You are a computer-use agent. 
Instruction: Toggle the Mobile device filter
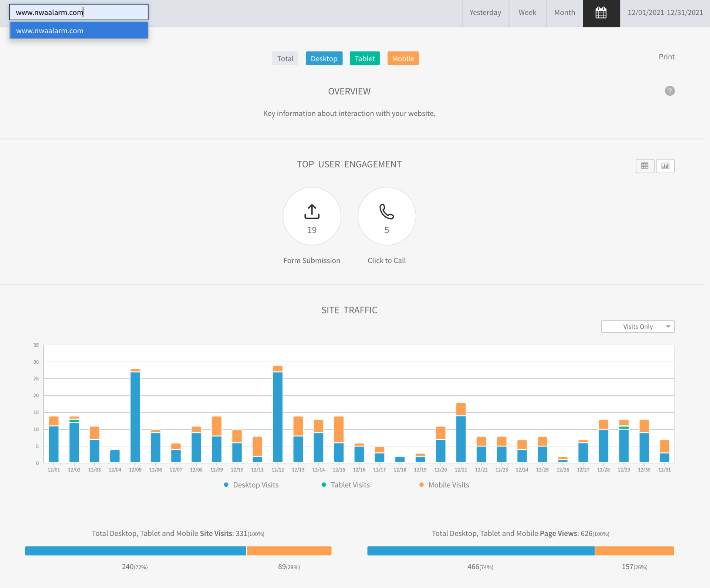point(403,58)
